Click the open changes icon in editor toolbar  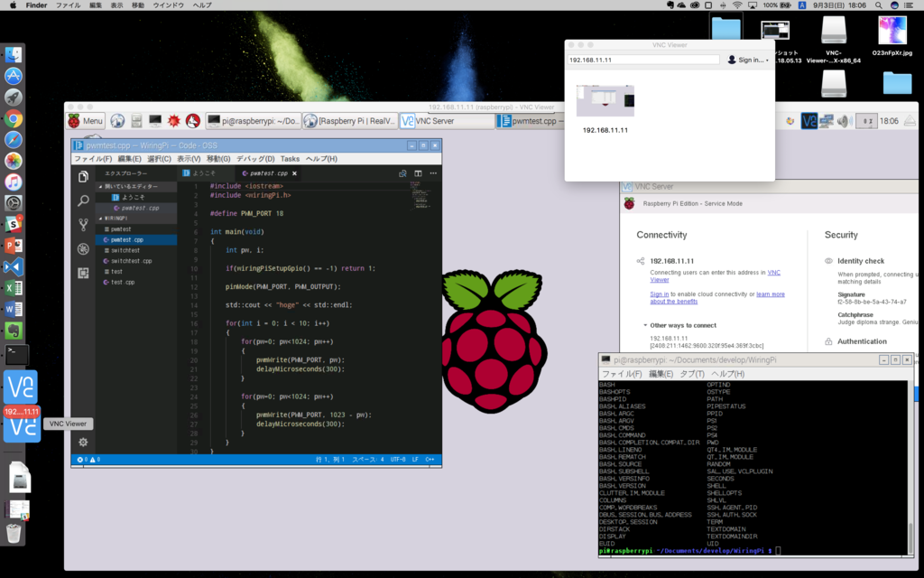[402, 173]
